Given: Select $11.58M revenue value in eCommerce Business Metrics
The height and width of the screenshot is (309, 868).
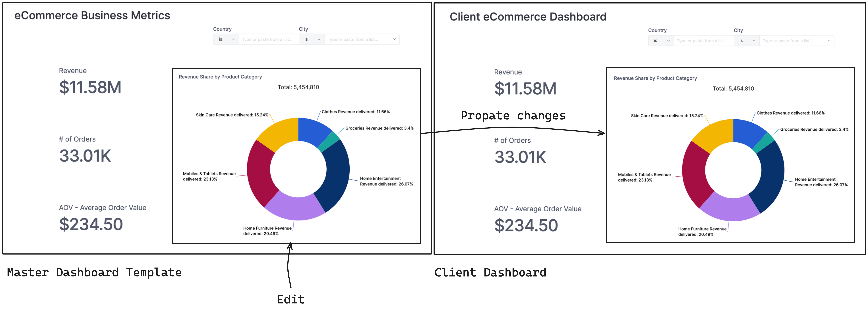Looking at the screenshot, I should (x=90, y=87).
